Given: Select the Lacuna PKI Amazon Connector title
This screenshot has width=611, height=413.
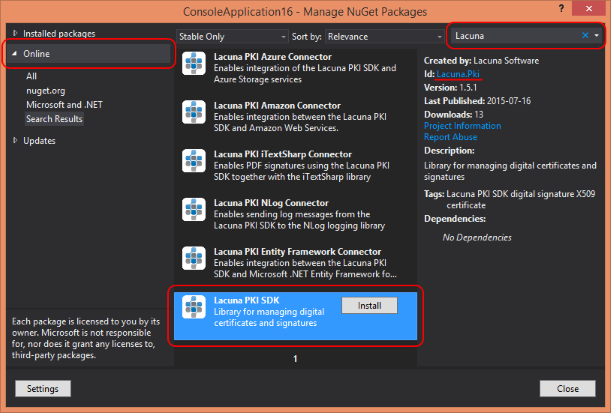Looking at the screenshot, I should [277, 106].
